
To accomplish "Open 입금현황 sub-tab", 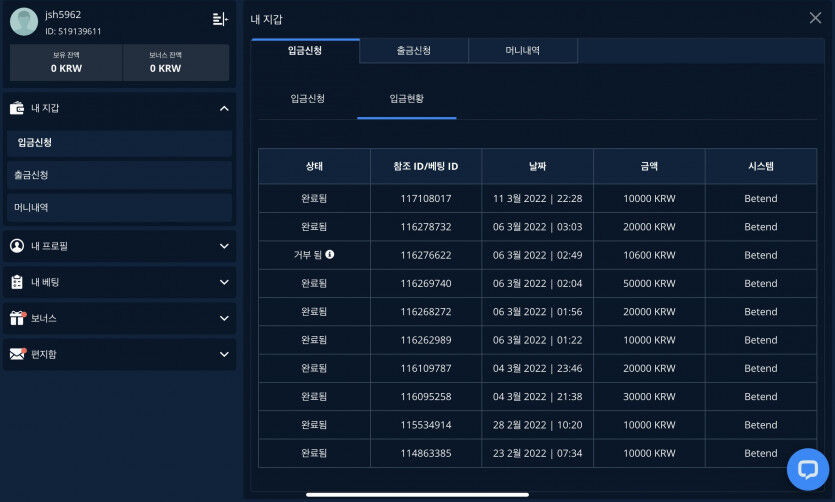I will click(x=407, y=99).
